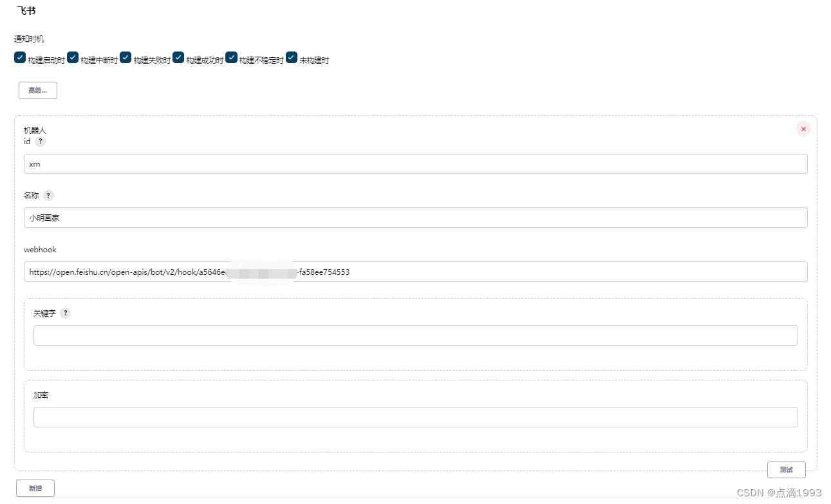Click the robot id field containing xm

415,163
